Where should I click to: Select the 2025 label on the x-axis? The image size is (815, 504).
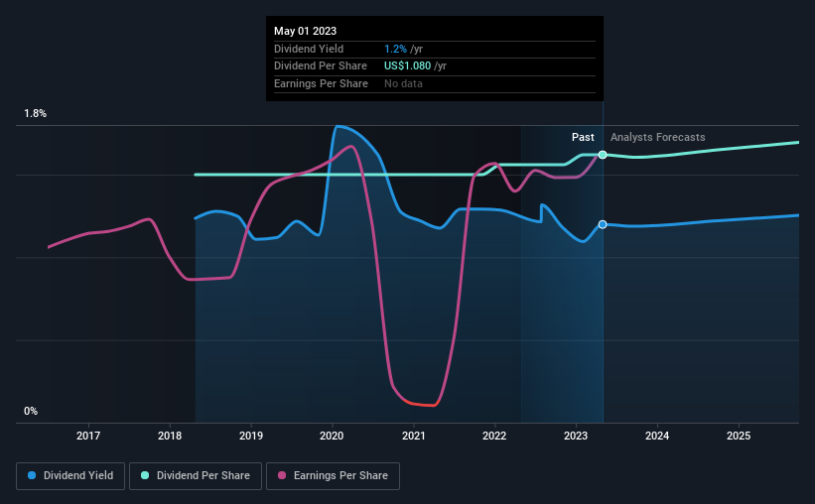coord(739,436)
